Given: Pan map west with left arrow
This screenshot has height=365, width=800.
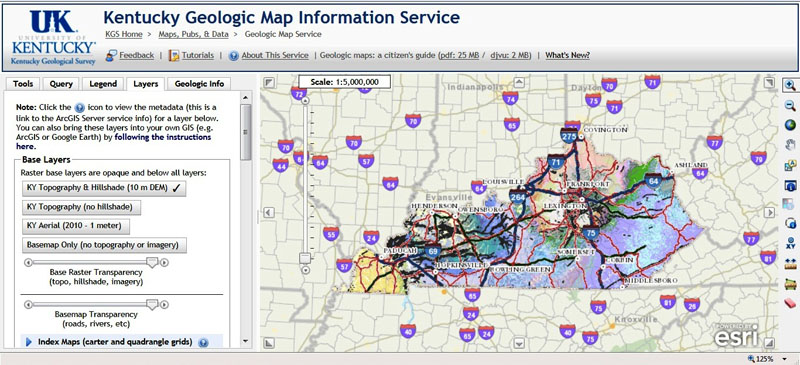Looking at the screenshot, I should click(269, 212).
